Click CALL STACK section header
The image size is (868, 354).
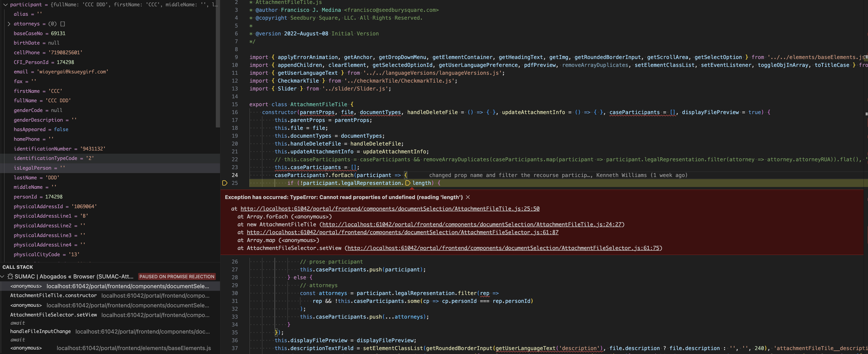point(18,267)
